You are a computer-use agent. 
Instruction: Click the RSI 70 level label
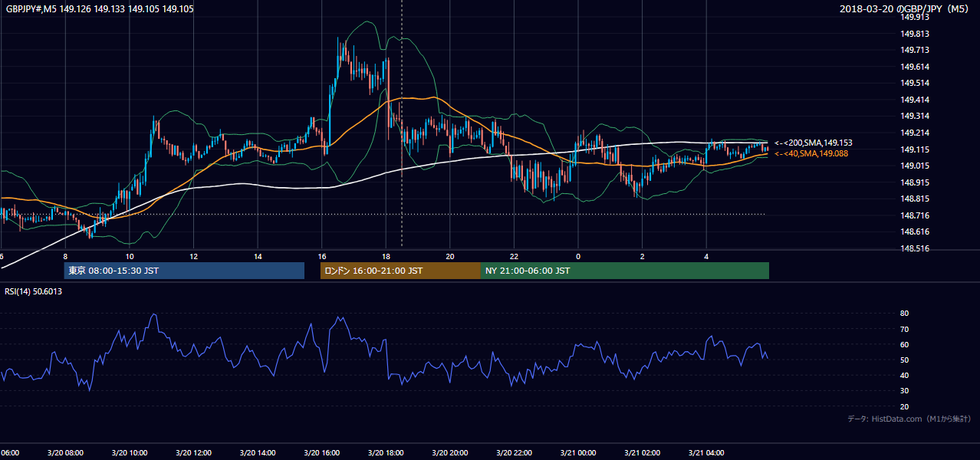coord(904,329)
